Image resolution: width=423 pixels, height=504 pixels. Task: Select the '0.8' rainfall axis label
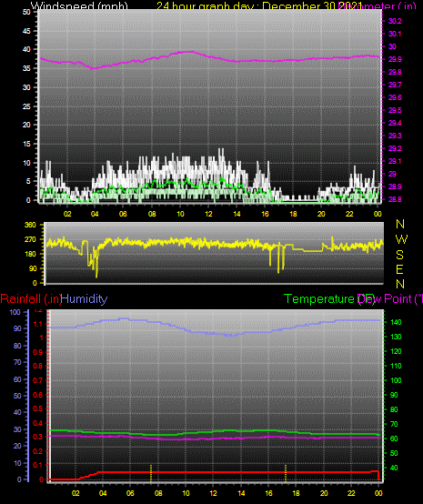click(x=38, y=366)
